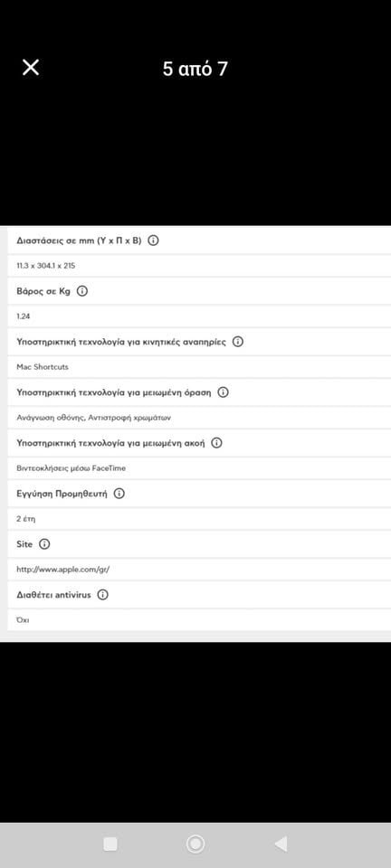This screenshot has width=391, height=868.
Task: Tap info icon beside Διαθέτει antivirus
Action: click(x=102, y=595)
